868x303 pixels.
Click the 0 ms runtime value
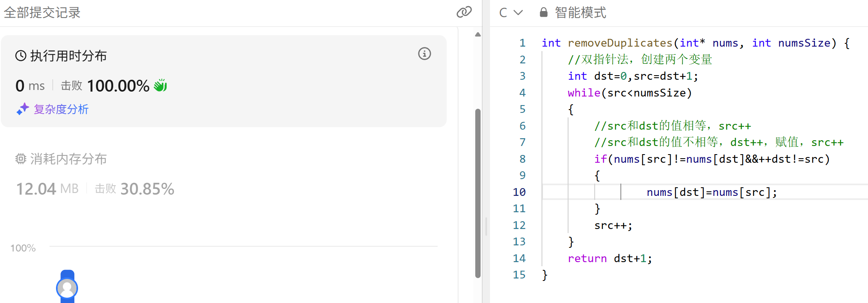30,86
